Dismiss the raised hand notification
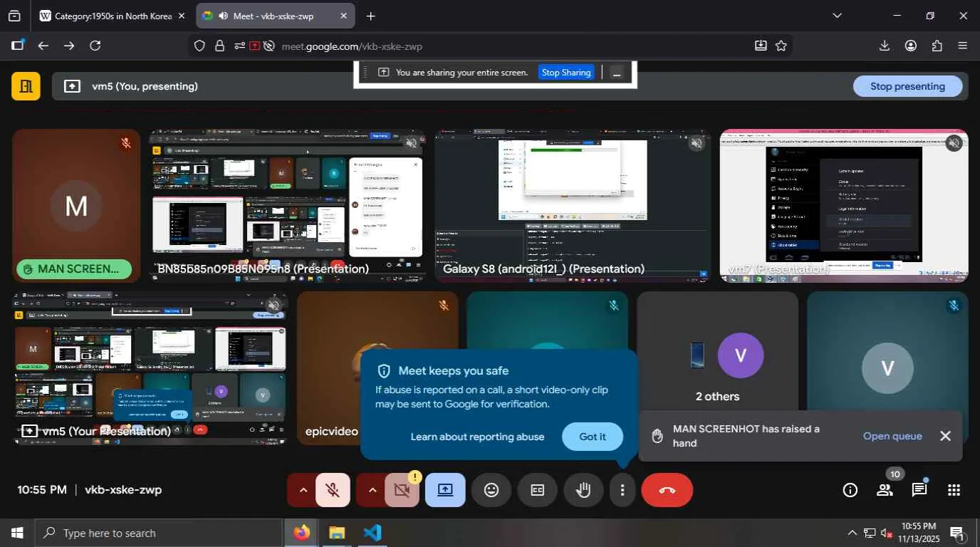 click(945, 436)
